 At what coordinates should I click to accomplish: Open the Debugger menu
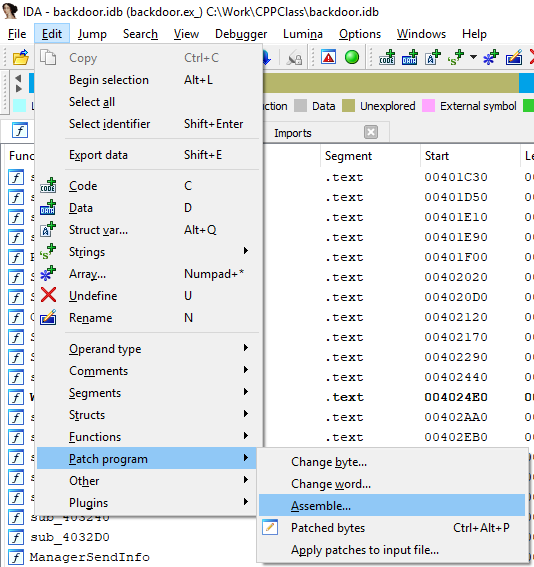pyautogui.click(x=241, y=34)
